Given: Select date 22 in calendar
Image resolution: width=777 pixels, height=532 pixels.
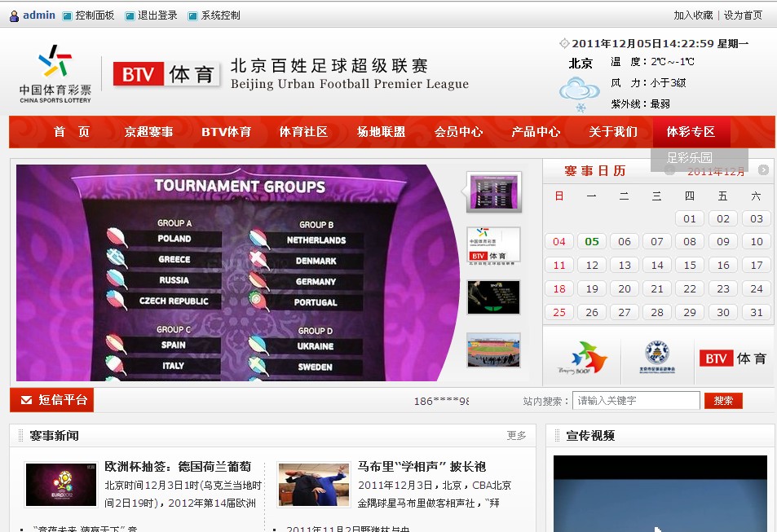Looking at the screenshot, I should [689, 288].
